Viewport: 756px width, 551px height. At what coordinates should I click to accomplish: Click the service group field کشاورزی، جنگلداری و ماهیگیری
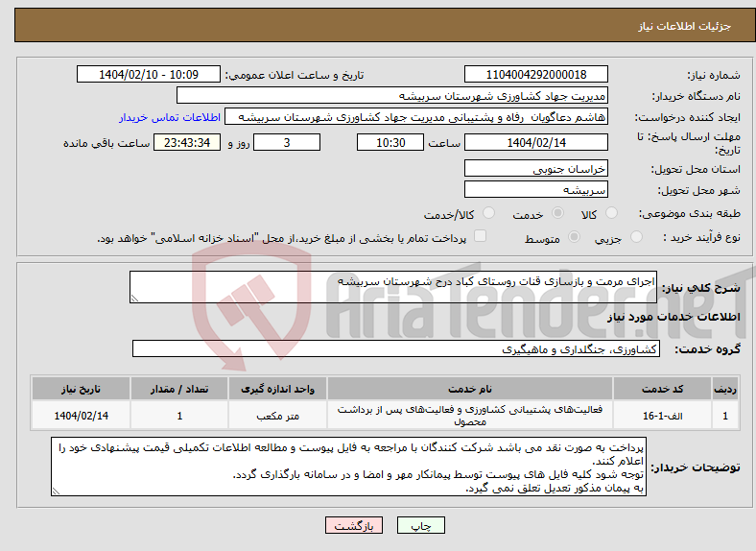(396, 348)
